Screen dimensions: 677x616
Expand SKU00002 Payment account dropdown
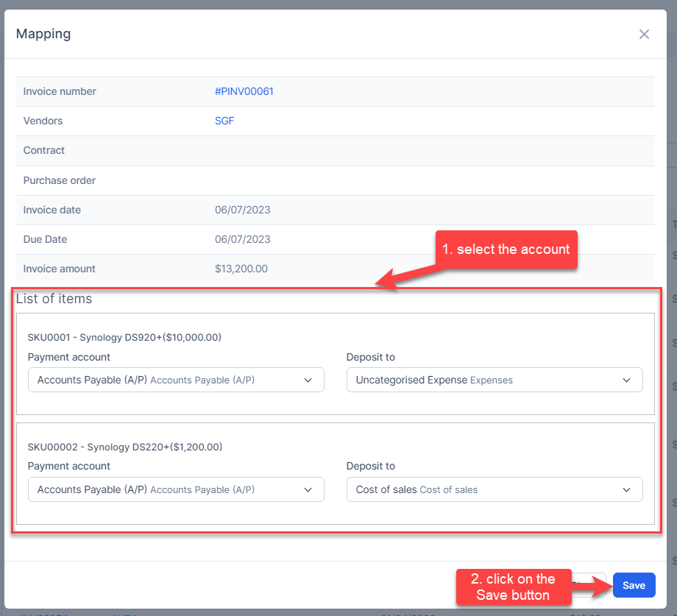pos(175,489)
